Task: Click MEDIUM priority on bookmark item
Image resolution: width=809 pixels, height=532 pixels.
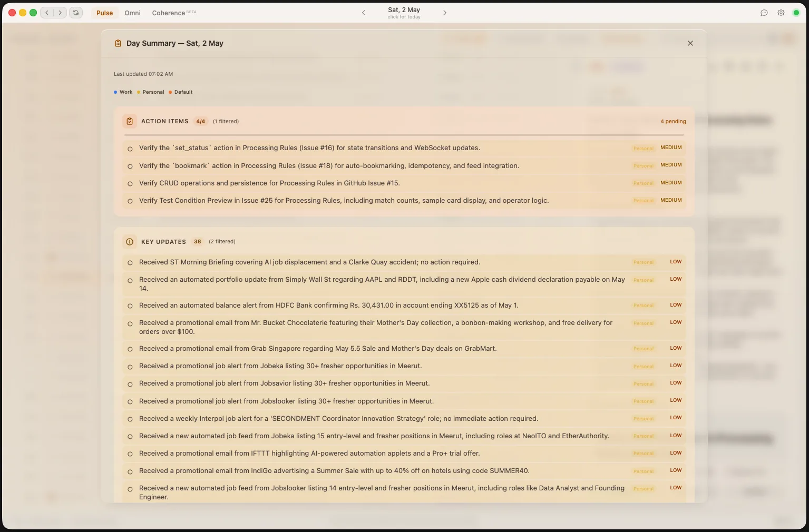Action: tap(671, 165)
